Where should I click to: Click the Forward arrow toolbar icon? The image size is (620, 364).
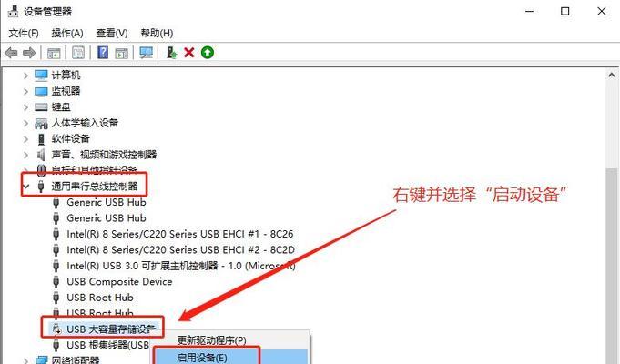click(29, 53)
